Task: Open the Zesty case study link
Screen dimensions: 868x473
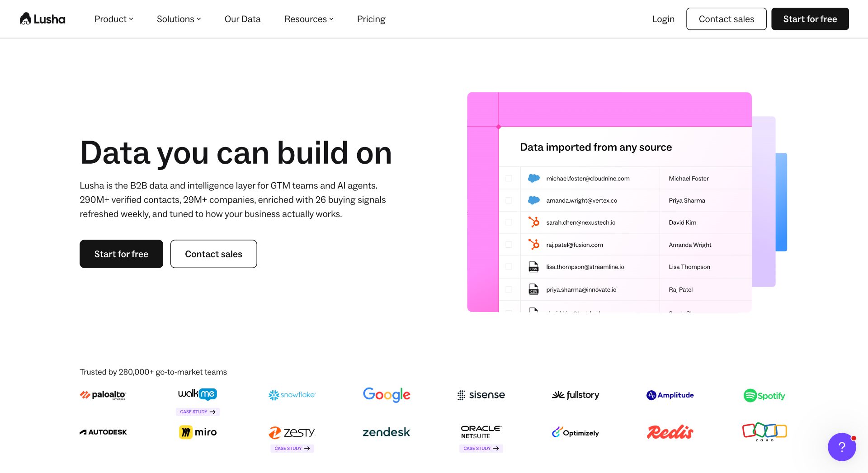Action: (x=292, y=448)
